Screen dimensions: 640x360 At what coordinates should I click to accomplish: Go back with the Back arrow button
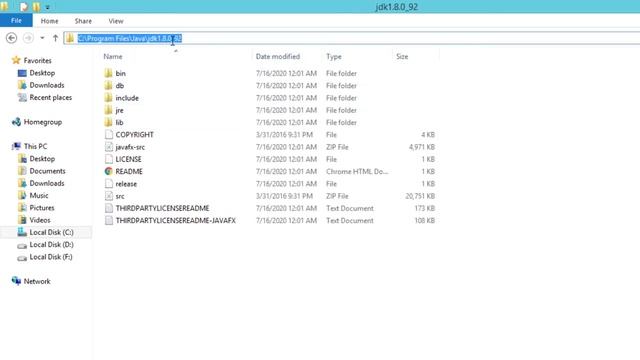pos(11,38)
